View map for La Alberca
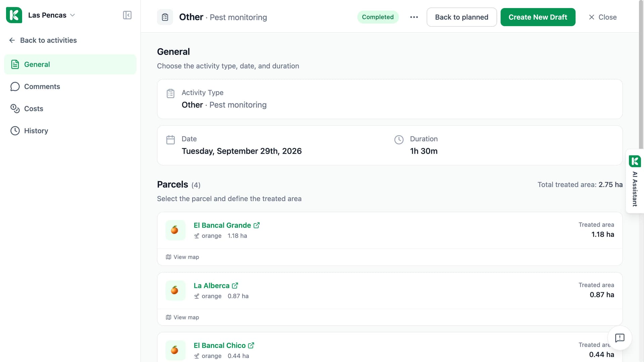 pos(182,317)
